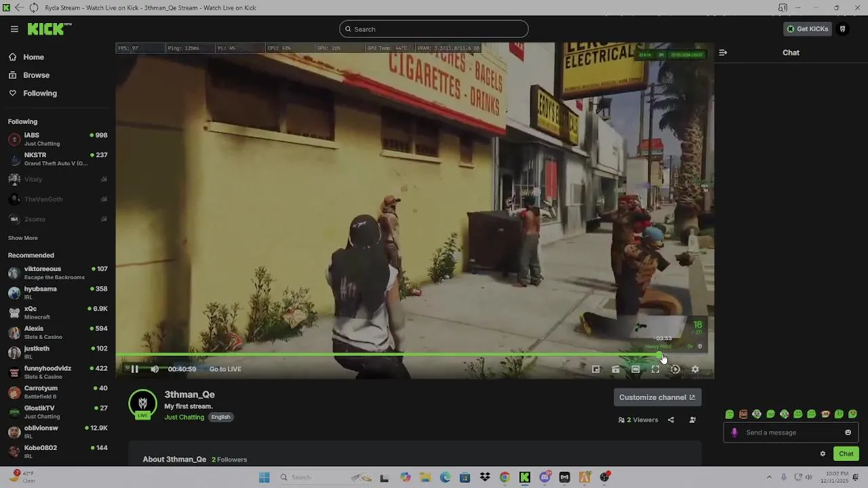
Task: Open the hamburger sidebar menu
Action: click(x=14, y=29)
